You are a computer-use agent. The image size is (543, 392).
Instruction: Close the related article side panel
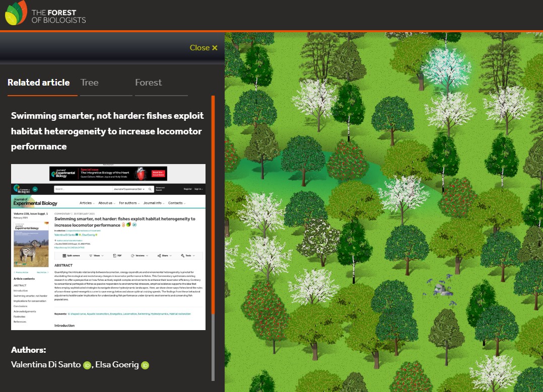(203, 48)
